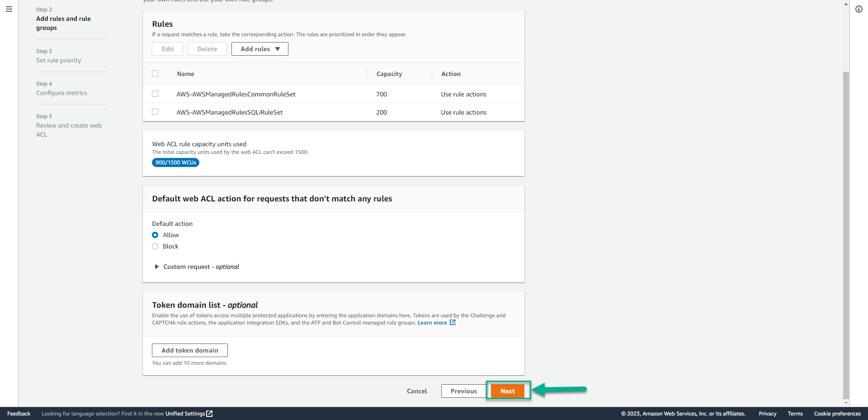This screenshot has width=868, height=420.
Task: Select Block as the default action
Action: pos(155,246)
